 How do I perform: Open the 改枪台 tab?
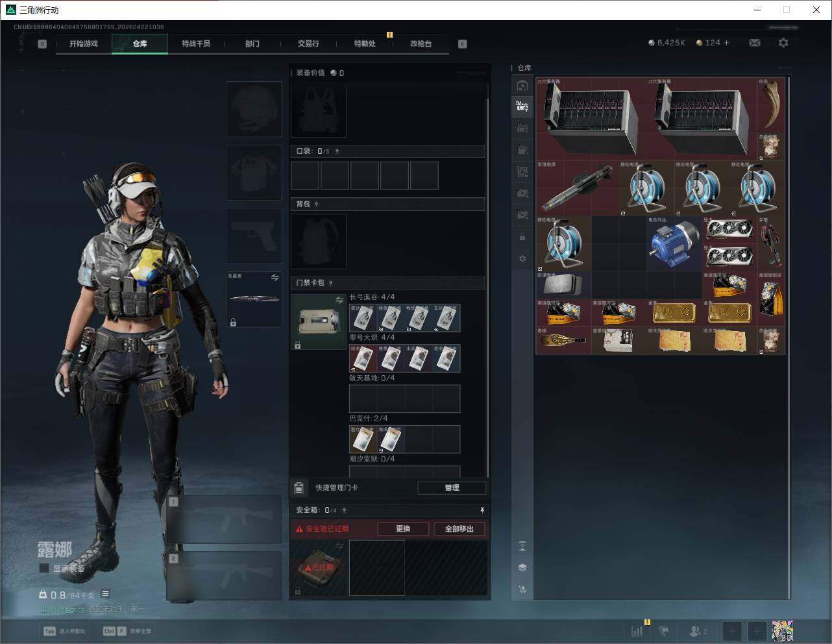421,43
